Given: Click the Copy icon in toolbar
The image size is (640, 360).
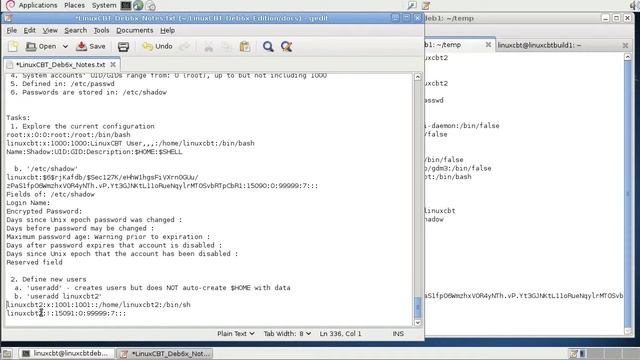Looking at the screenshot, I should pos(227,47).
